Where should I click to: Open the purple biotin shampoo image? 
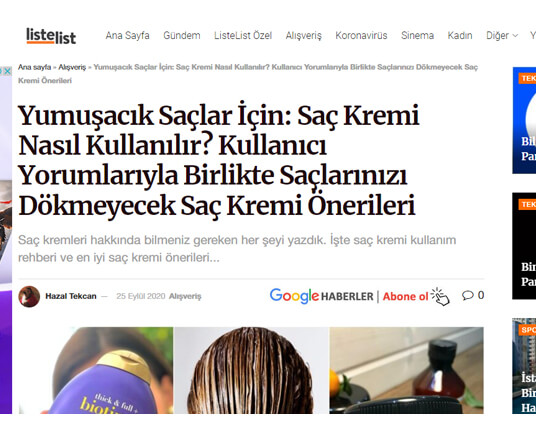pyautogui.click(x=96, y=370)
